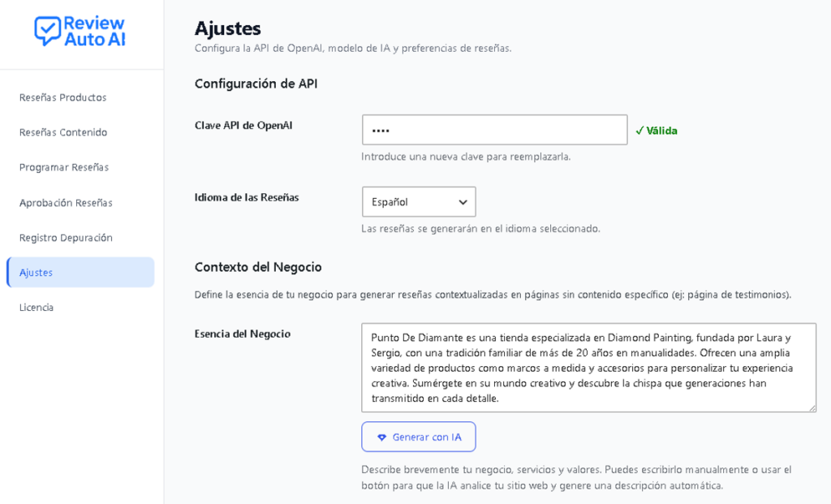Viewport: 831px width, 504px height.
Task: Click the Review Auto AI logo text
Action: [94, 31]
